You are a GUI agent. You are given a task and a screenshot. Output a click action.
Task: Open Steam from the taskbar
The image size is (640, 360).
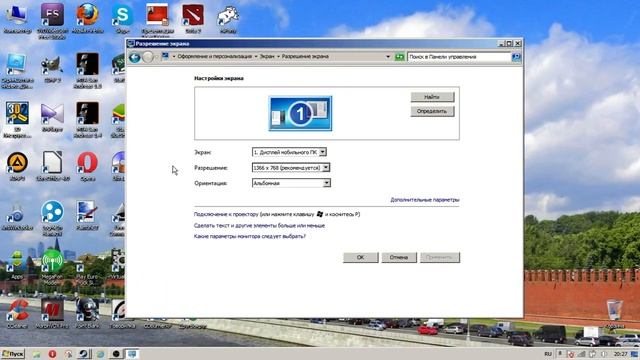click(x=84, y=354)
